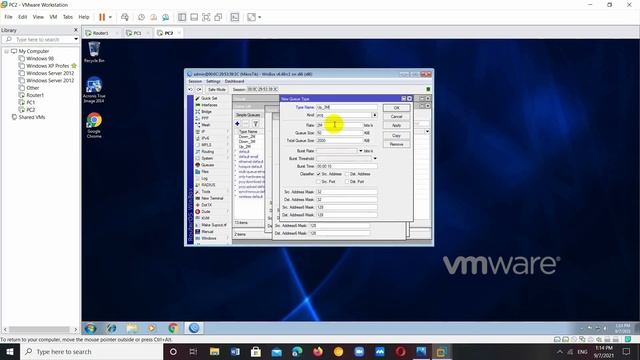The width and height of the screenshot is (640, 360).
Task: Open the library search filter dropdown
Action: click(x=76, y=39)
